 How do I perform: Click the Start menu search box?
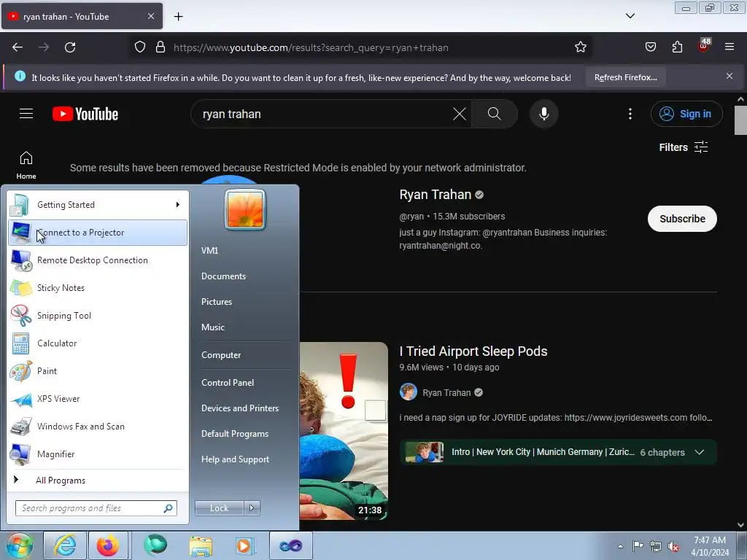pyautogui.click(x=96, y=508)
